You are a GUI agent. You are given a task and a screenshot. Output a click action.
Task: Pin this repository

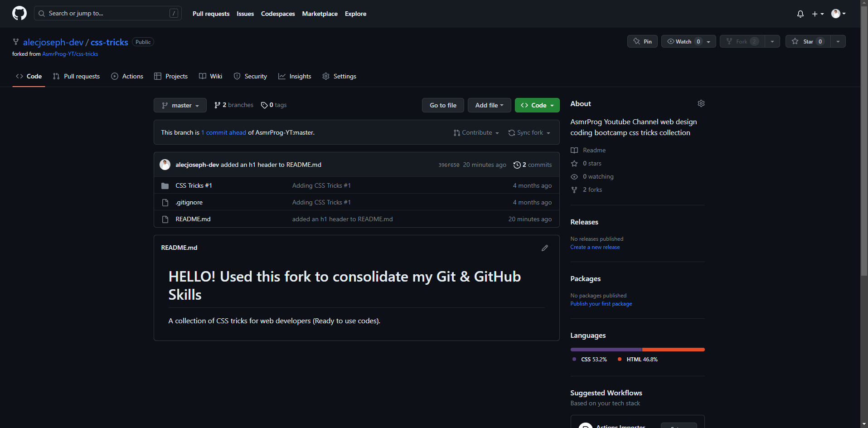click(x=642, y=41)
